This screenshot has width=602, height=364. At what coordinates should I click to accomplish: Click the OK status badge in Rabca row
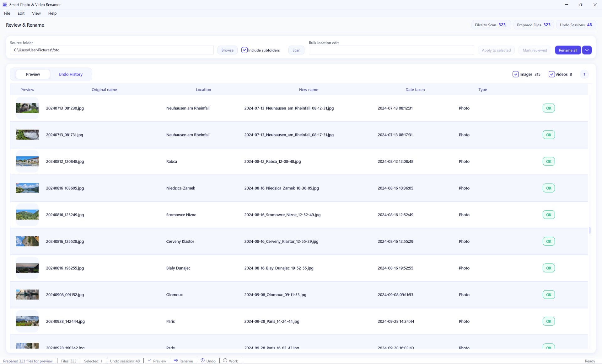(549, 161)
